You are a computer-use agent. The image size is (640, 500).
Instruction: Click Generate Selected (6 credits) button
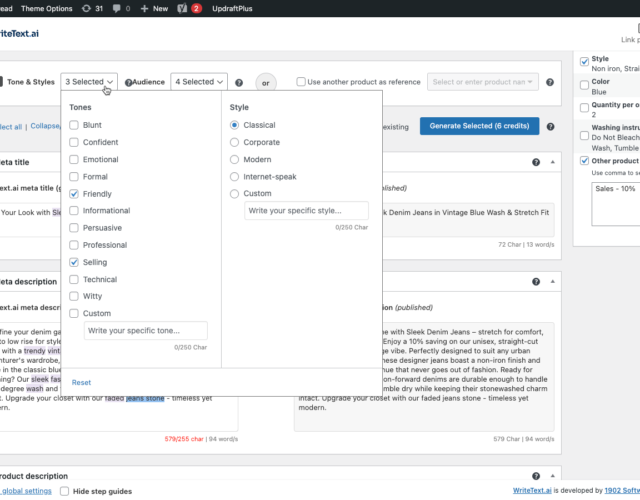pos(479,126)
